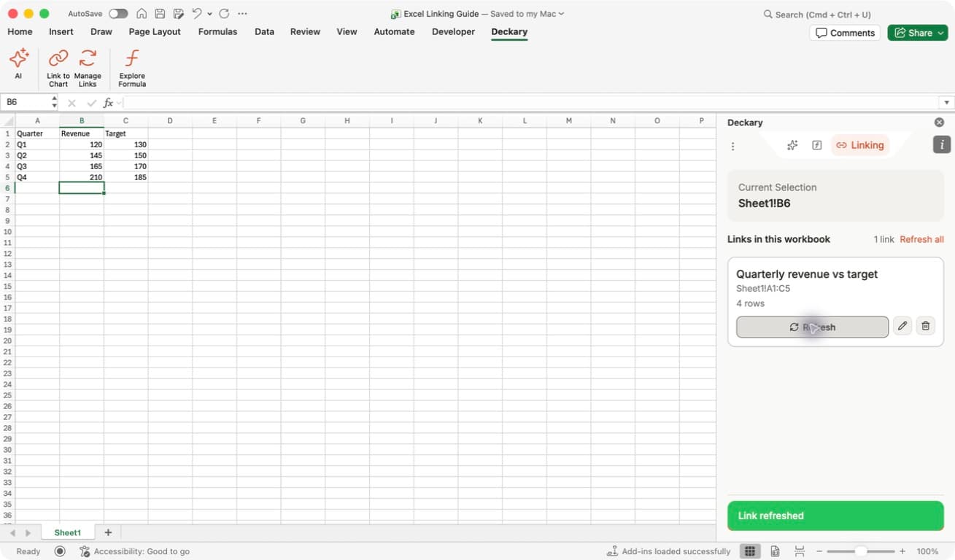The height and width of the screenshot is (560, 955).
Task: Click the Name Box stepper arrows
Action: (x=54, y=103)
